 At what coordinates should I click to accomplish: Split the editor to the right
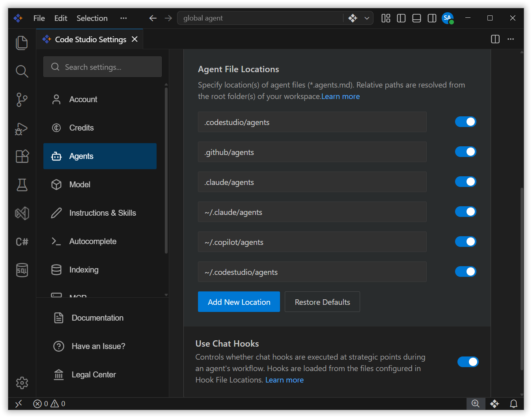pyautogui.click(x=495, y=39)
